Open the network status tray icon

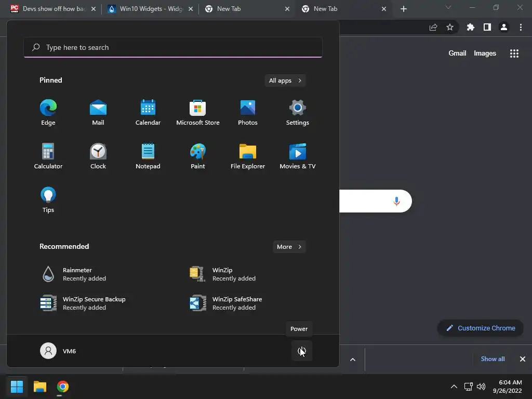click(468, 387)
